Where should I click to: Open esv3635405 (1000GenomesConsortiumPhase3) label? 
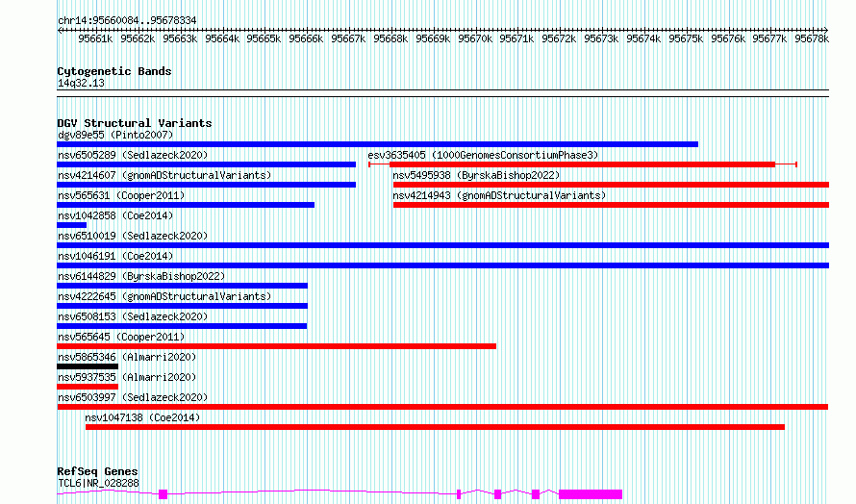(483, 155)
